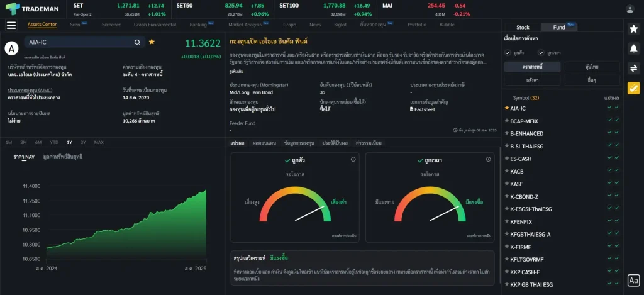Click the Aa font size icon
Screen dimensions: 644x295
(x=633, y=280)
